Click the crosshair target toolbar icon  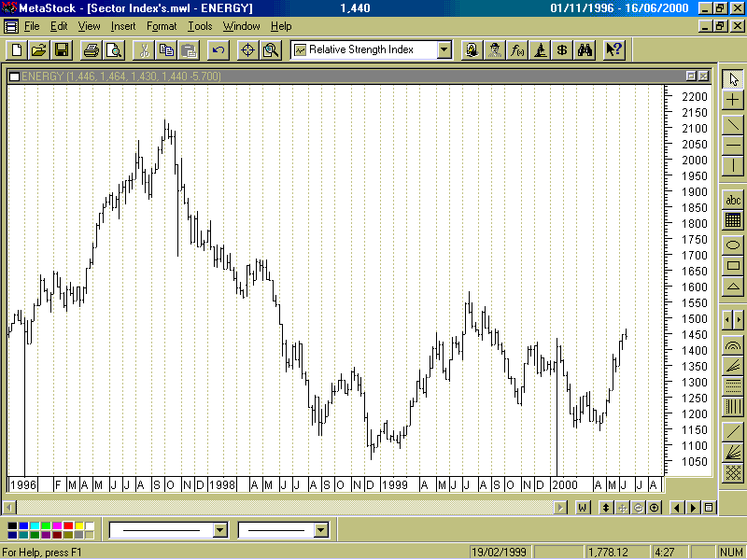(x=248, y=50)
